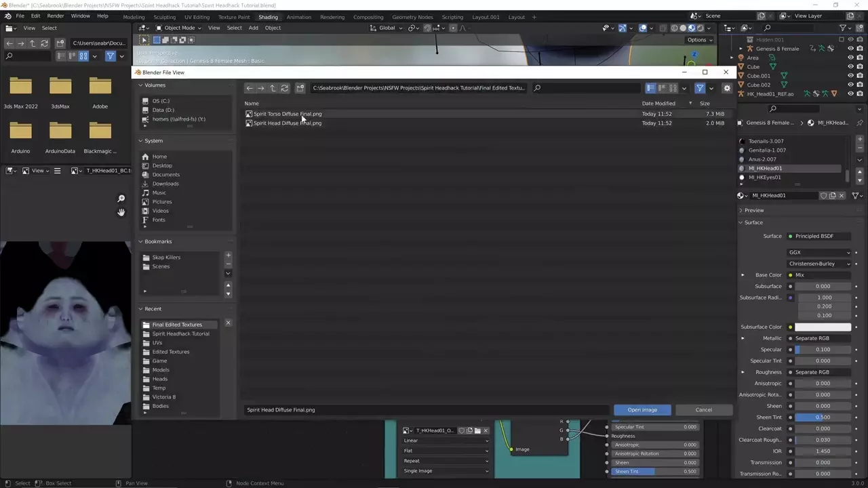Pin the material properties context
The image size is (868, 488).
859,123
